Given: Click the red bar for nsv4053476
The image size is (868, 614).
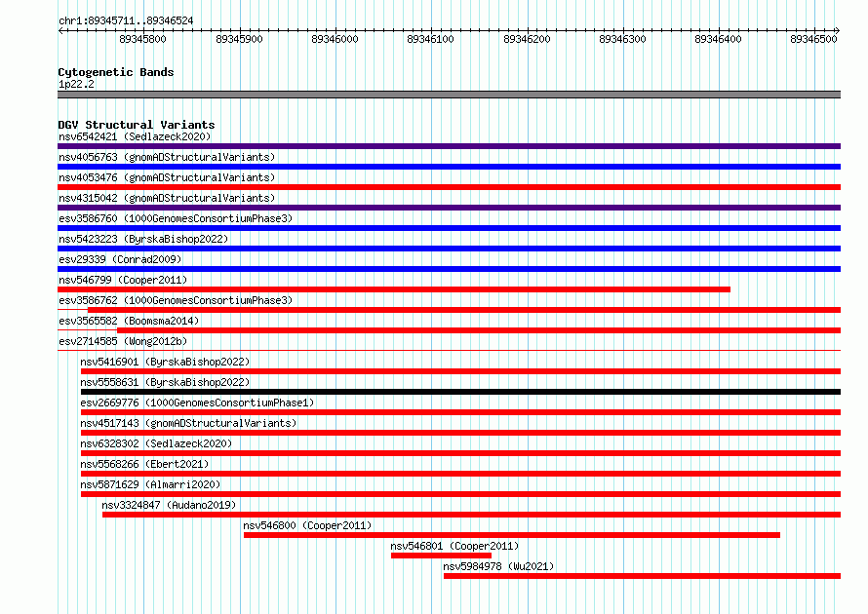Looking at the screenshot, I should 449,187.
